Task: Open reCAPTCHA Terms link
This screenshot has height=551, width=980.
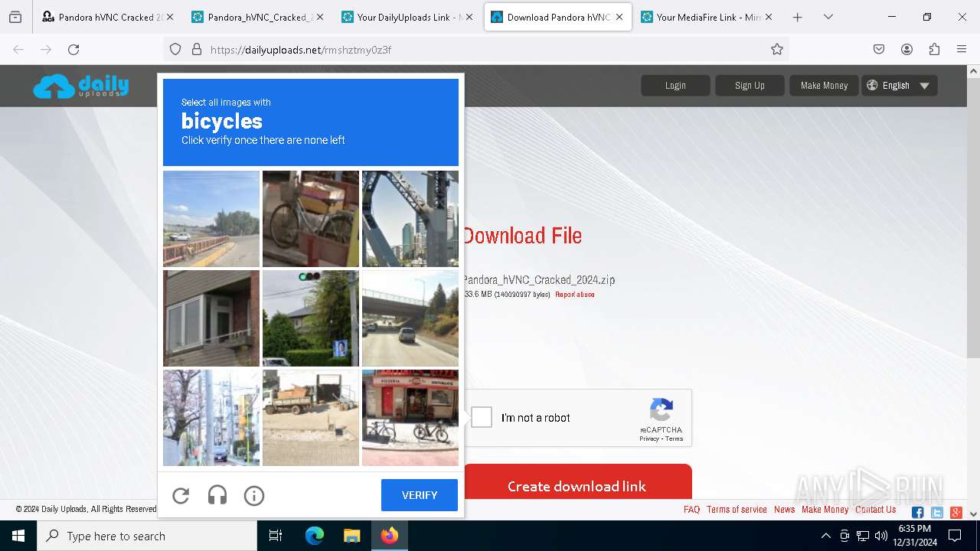Action: pyautogui.click(x=674, y=439)
